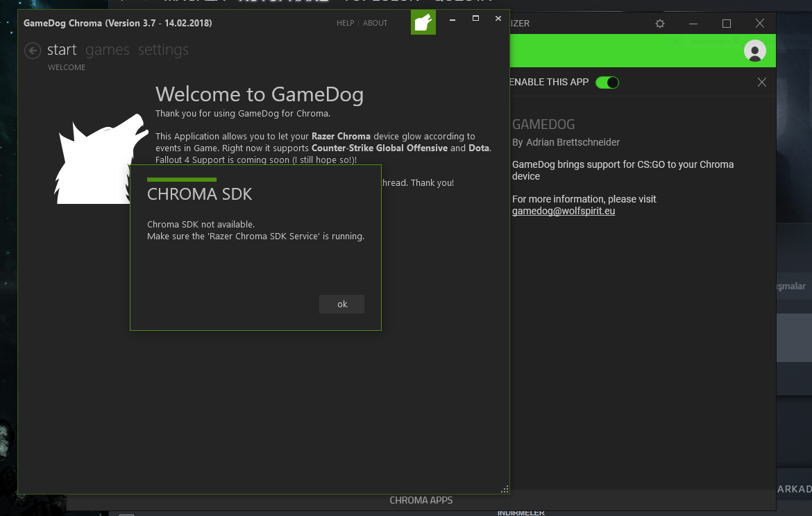Open gamedog@wolfspirit.eu link
Screen dimensions: 812x516
pos(564,211)
